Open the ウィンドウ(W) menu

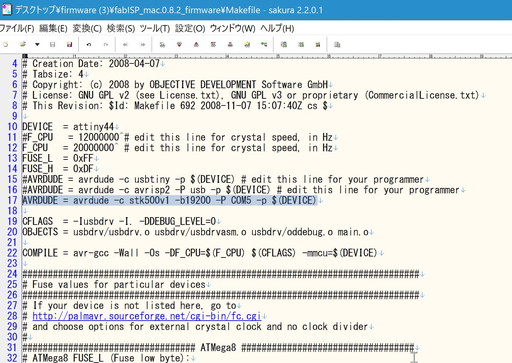232,29
